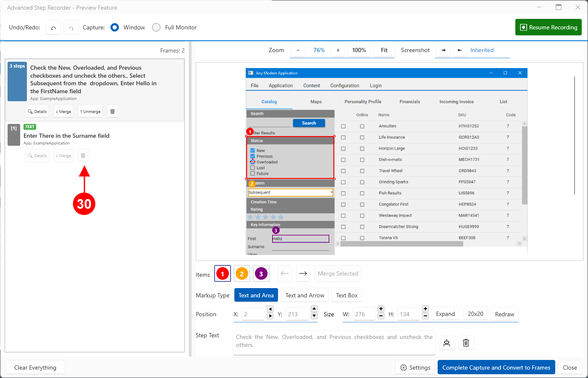The height and width of the screenshot is (378, 588).
Task: Click the Redo arrow button
Action: (x=71, y=28)
